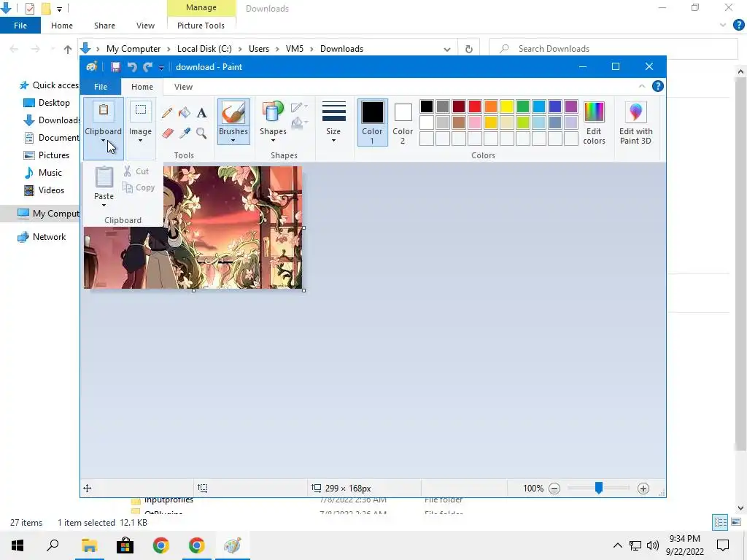Expand address bar history dropdown in Explorer

coord(447,49)
